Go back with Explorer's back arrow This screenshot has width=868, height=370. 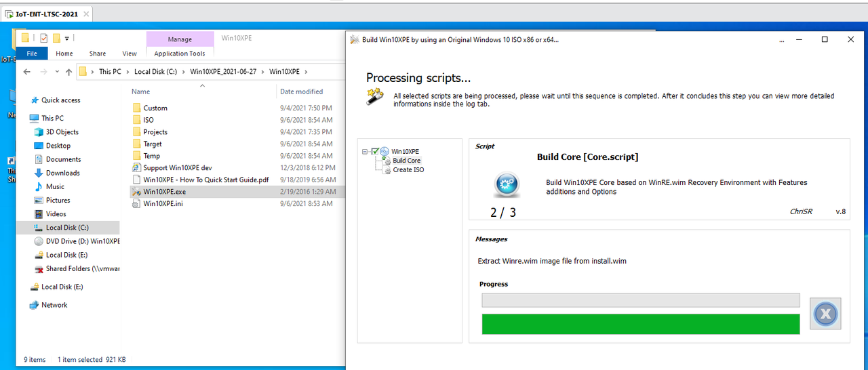click(x=27, y=71)
